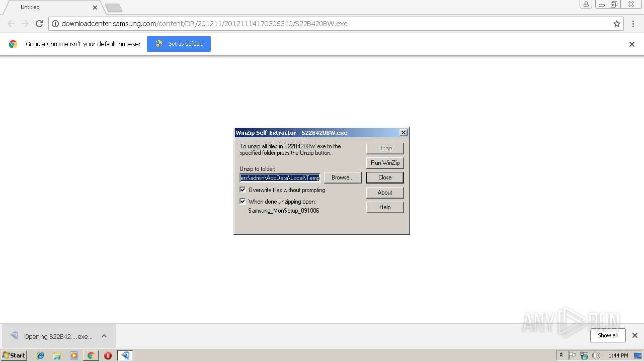Screen dimensions: 644x362
Task: Click the volume speaker tray icon
Action: (596, 355)
